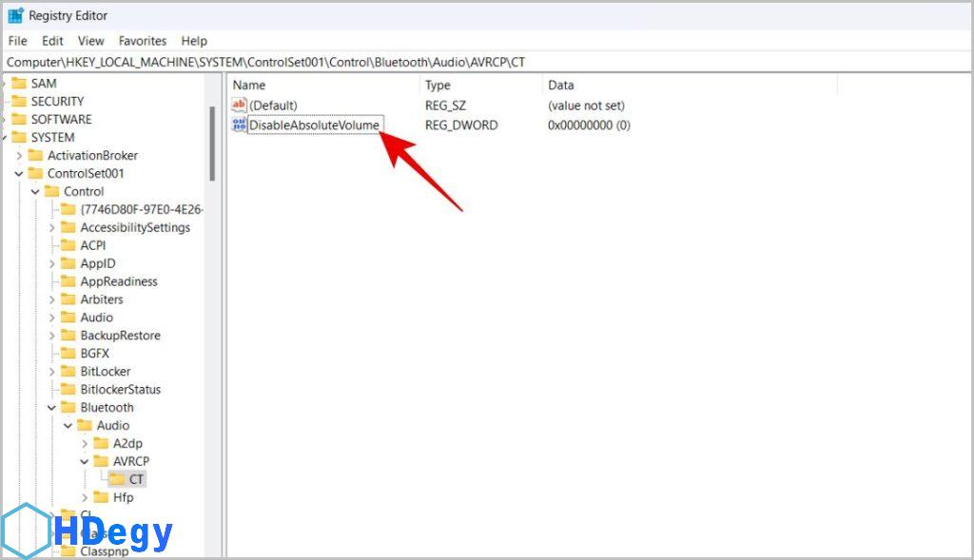Screen dimensions: 974x560
Task: Open the File menu
Action: click(x=18, y=41)
